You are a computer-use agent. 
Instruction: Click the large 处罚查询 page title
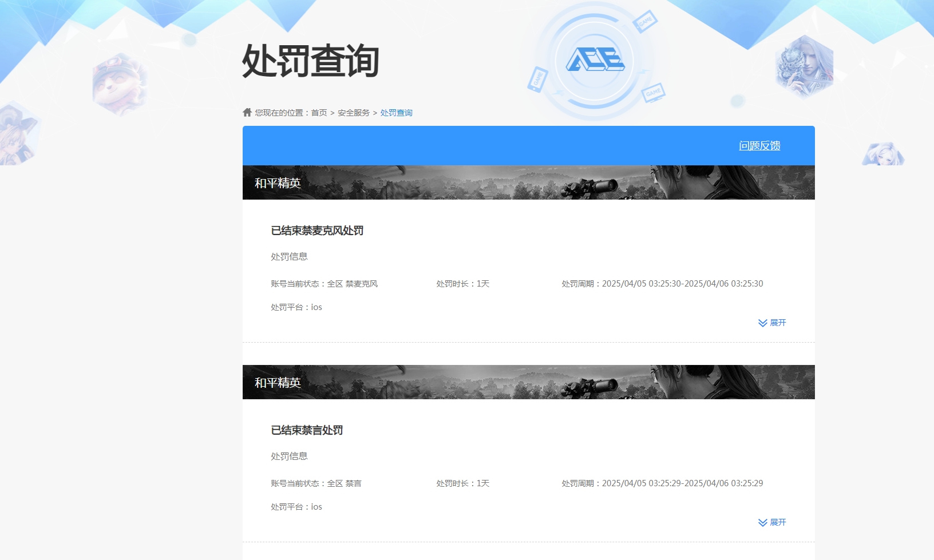pos(310,61)
